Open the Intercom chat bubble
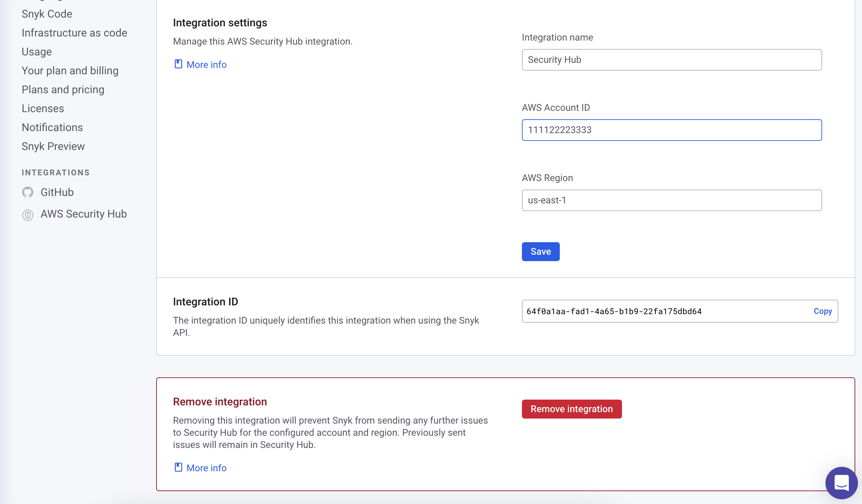 (x=842, y=483)
